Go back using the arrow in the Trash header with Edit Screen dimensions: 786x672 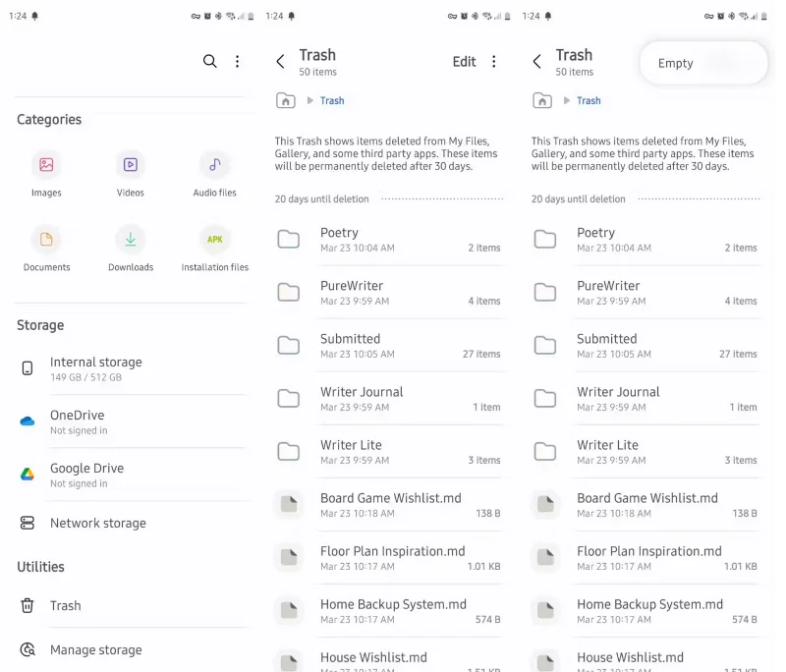(x=280, y=61)
